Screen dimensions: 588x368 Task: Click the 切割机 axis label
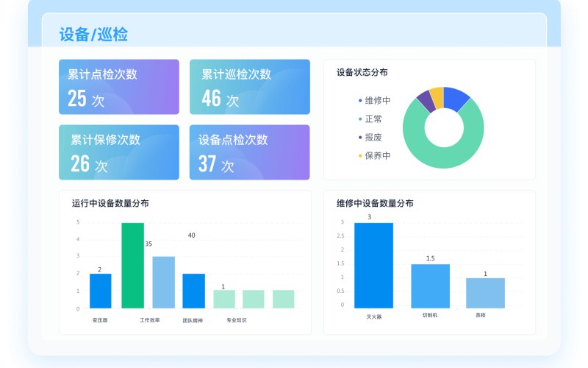tap(430, 315)
